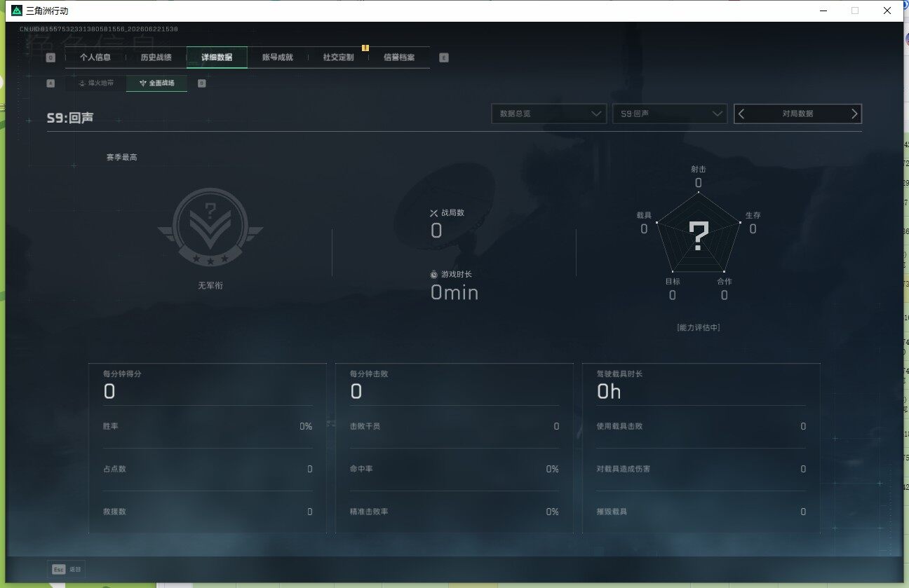This screenshot has width=909, height=588.
Task: Click the 对局数据 selector label
Action: pyautogui.click(x=798, y=114)
